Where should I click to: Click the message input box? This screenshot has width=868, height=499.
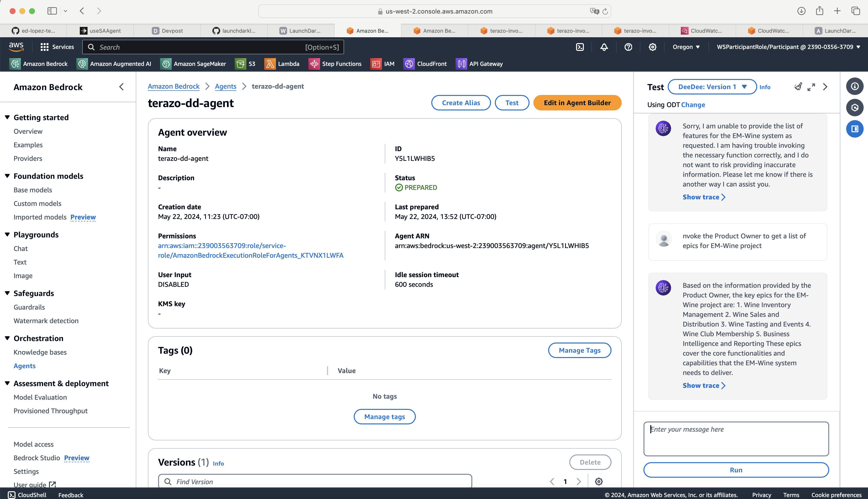pyautogui.click(x=736, y=438)
